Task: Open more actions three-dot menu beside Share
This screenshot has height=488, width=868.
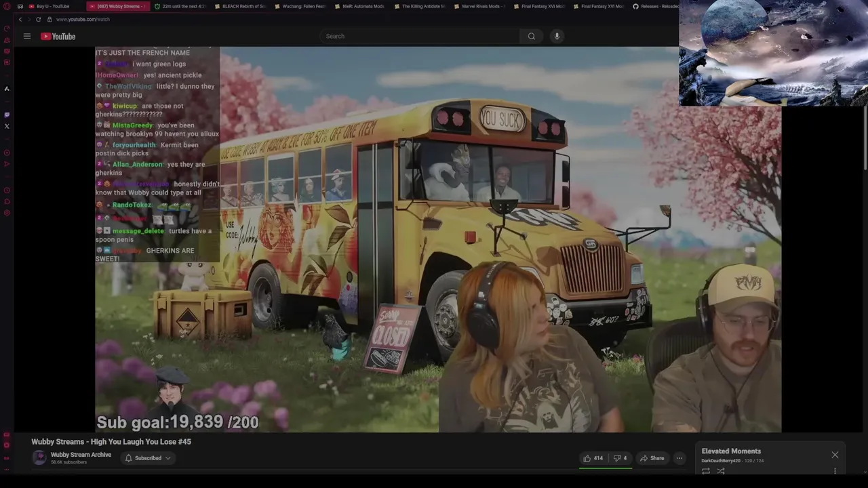Action: click(x=679, y=458)
